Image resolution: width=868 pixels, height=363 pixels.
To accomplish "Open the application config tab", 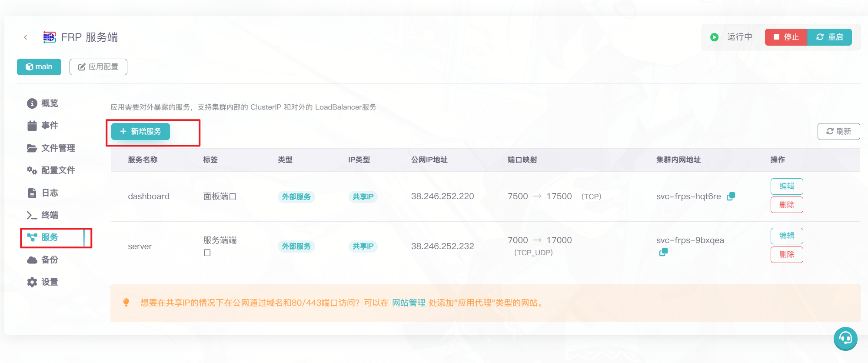I will (x=98, y=67).
